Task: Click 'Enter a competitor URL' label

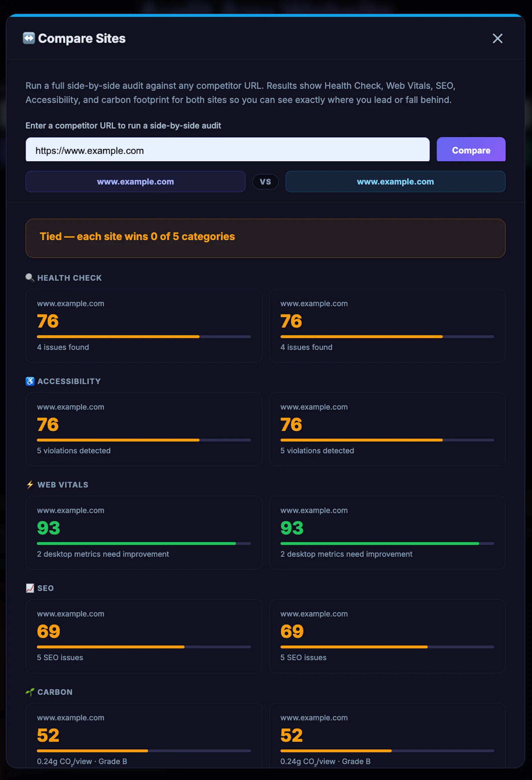Action: 123,125
